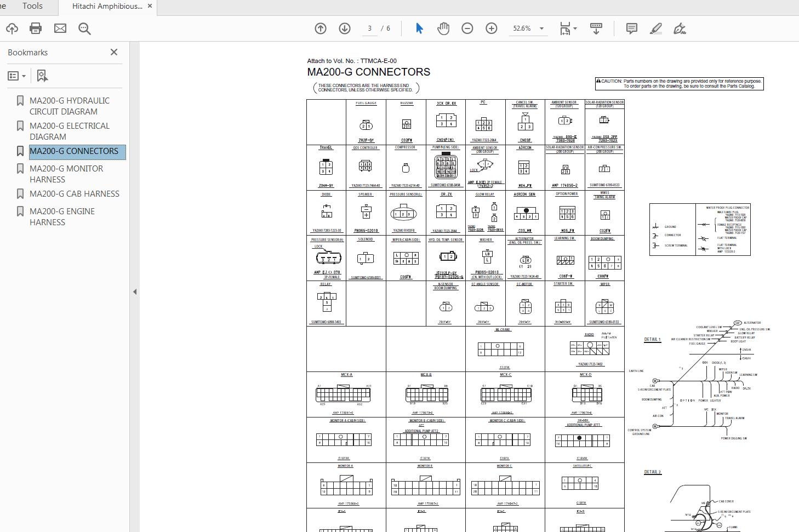Email the PDF as attachment

click(x=60, y=28)
